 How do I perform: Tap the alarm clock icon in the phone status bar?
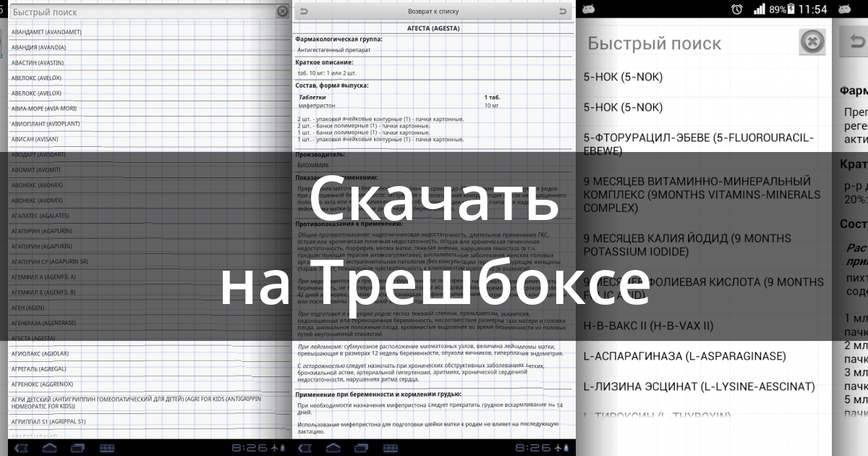tap(736, 9)
